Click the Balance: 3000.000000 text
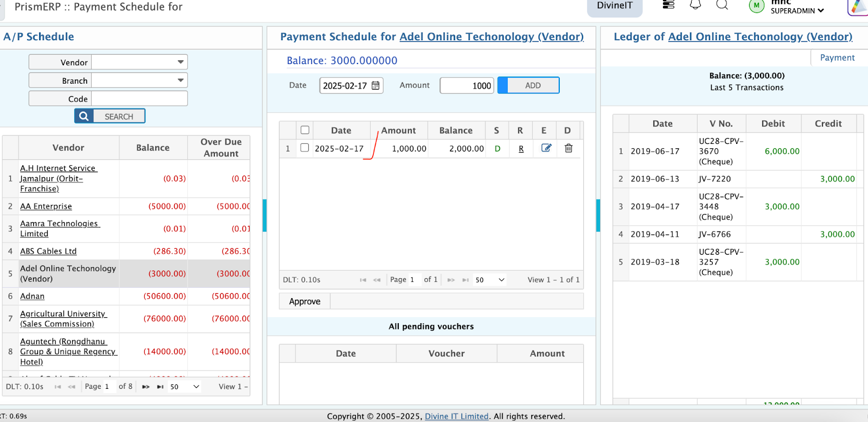Image resolution: width=868 pixels, height=422 pixels. 342,60
